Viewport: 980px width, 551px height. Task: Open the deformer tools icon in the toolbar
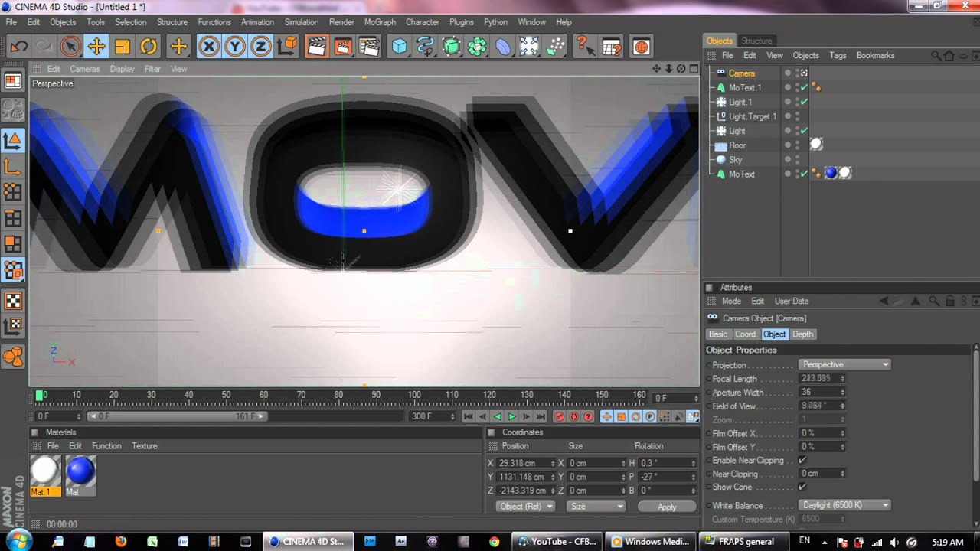tap(503, 47)
